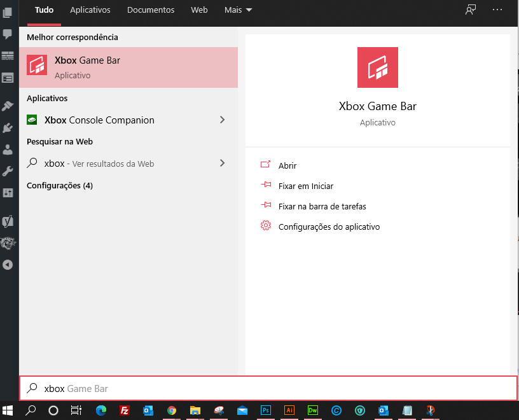Click the Xbox Console Companion app icon
519x420 pixels.
pyautogui.click(x=32, y=120)
